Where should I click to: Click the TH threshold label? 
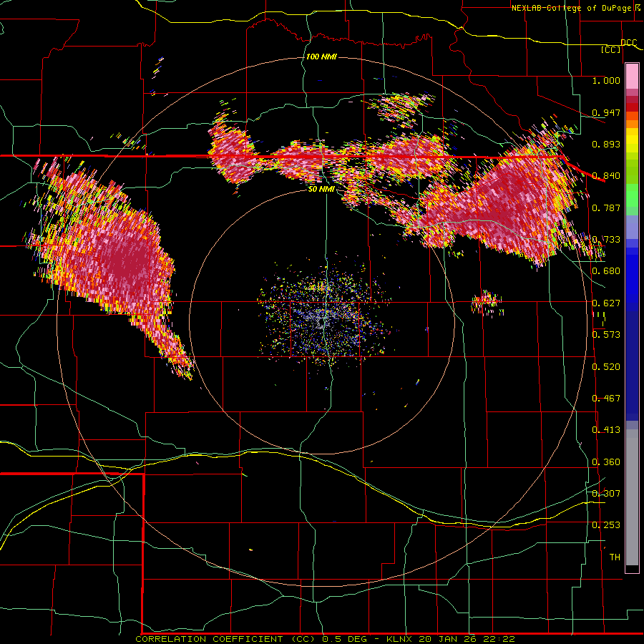615,557
